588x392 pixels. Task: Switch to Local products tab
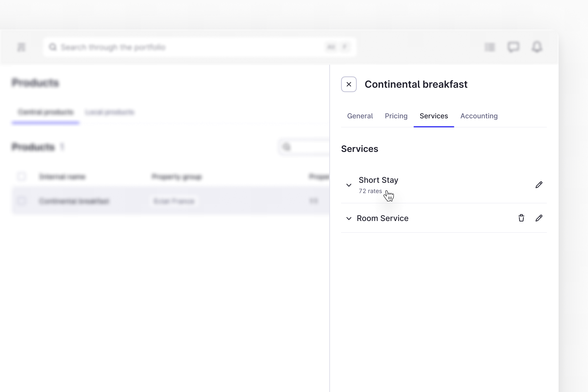point(109,112)
